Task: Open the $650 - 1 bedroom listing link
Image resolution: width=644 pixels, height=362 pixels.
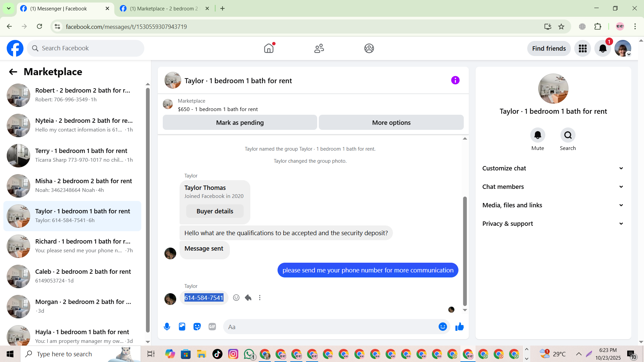Action: click(x=218, y=109)
